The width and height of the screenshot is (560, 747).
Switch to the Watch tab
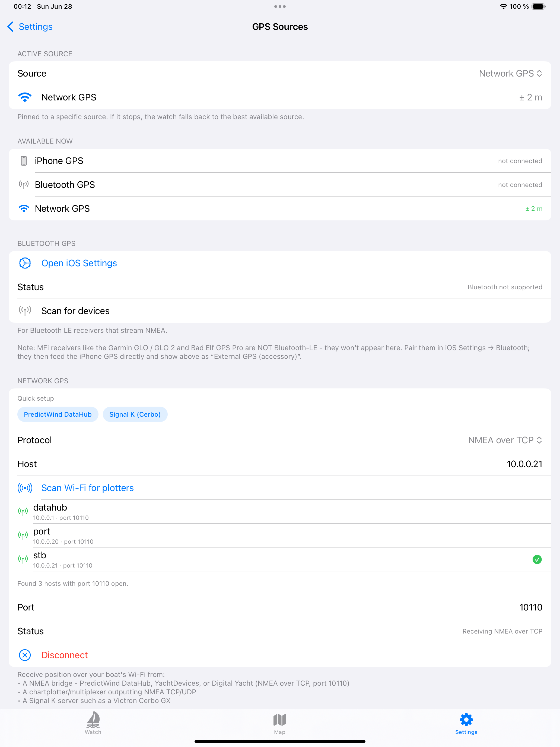coord(93,723)
